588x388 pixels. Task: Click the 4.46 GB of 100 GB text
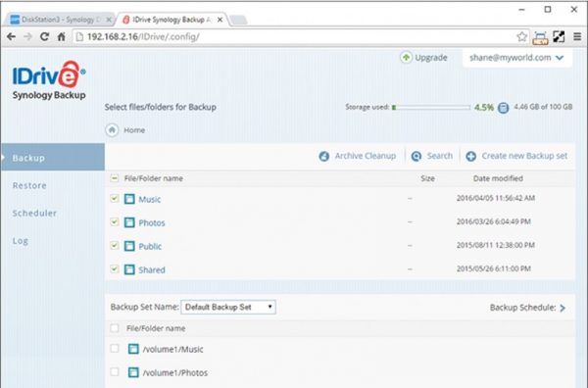(x=543, y=107)
